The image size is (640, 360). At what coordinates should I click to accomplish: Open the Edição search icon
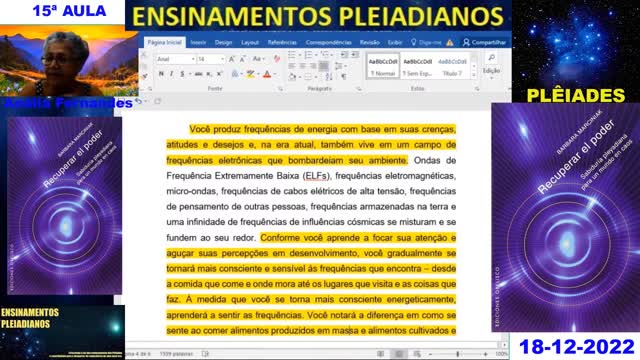tap(491, 58)
